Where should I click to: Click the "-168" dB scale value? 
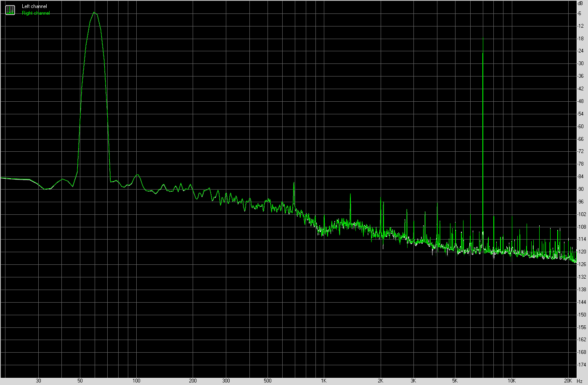582,352
